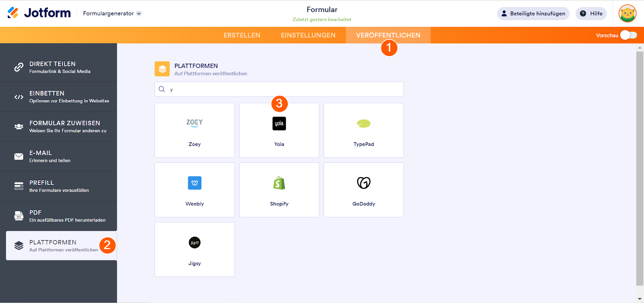Click 'Optionen zur Einbettung in Websites' subtitle
The image size is (644, 303).
coord(69,101)
